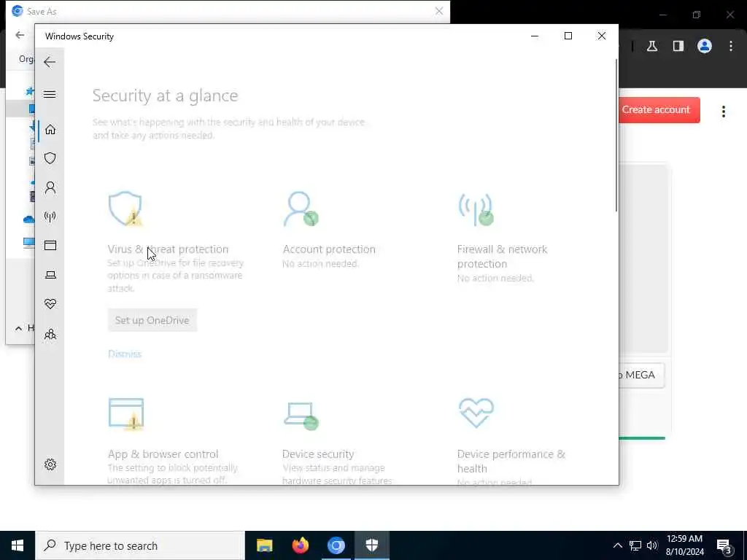The image size is (747, 560).
Task: Click the Device performance & health heart tile icon
Action: click(476, 413)
